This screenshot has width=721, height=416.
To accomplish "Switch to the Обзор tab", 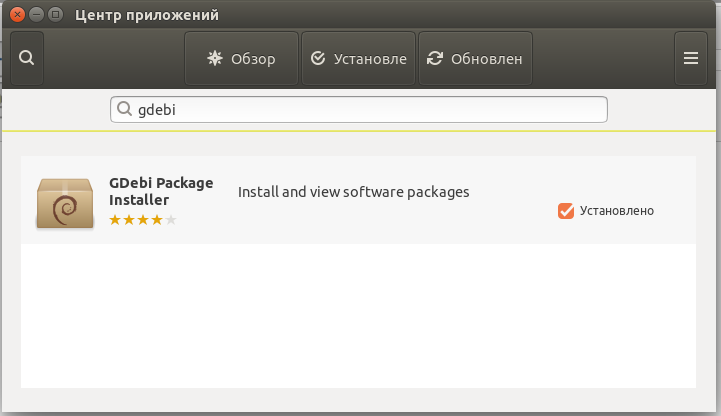I will [x=241, y=59].
